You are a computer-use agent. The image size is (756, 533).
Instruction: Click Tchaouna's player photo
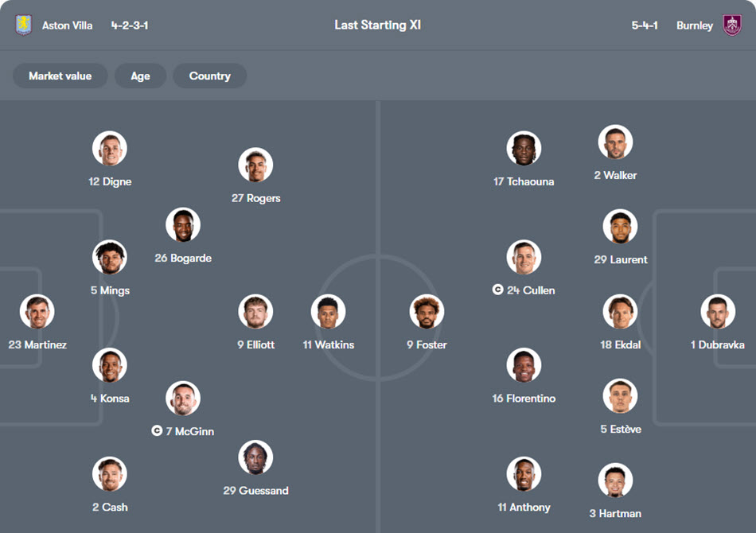pyautogui.click(x=524, y=149)
